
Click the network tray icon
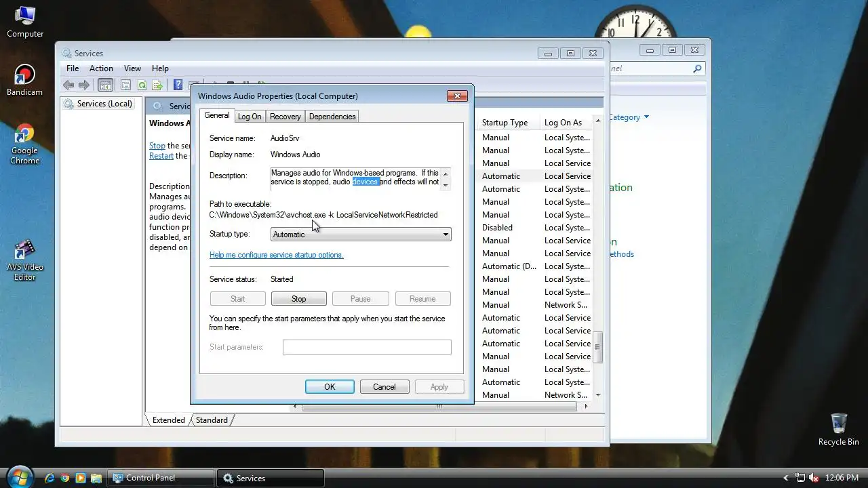(800, 478)
